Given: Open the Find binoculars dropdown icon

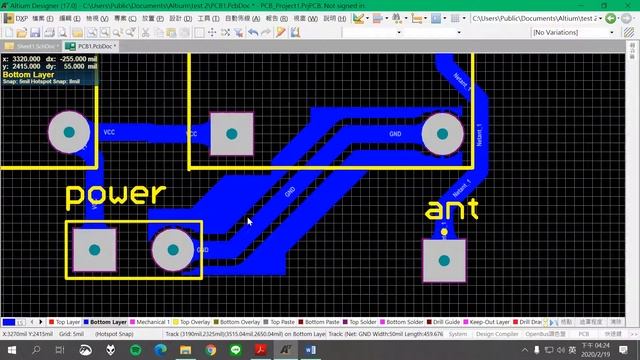Looking at the screenshot, I should [399, 18].
